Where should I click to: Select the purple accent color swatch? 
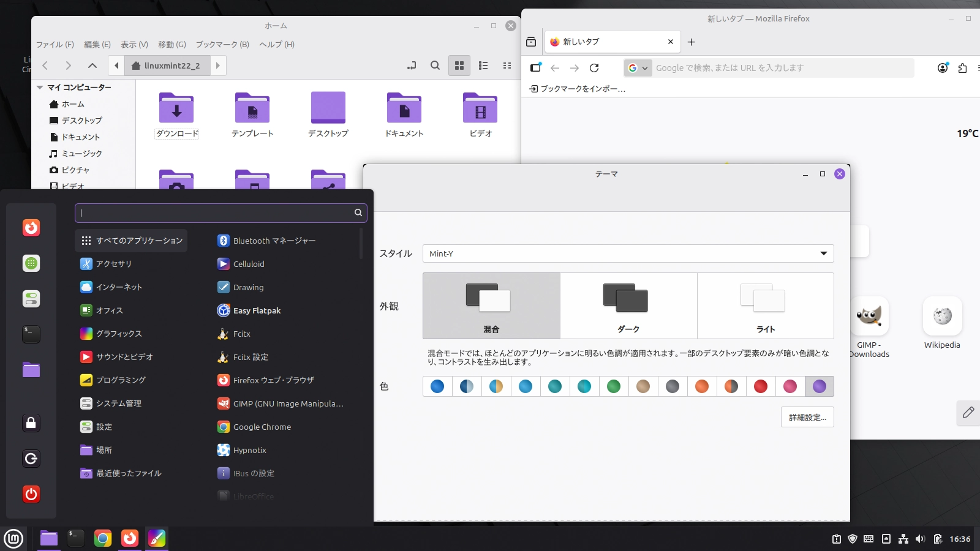(820, 386)
